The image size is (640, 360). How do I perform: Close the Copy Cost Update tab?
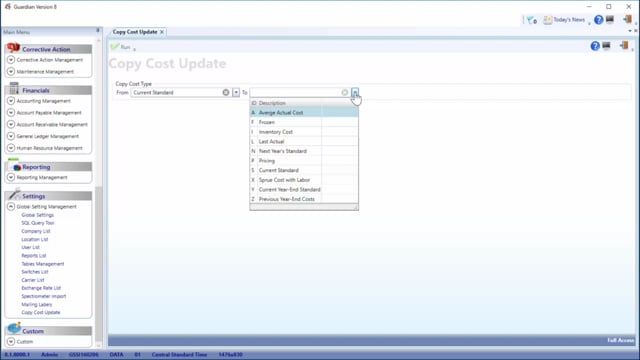click(x=162, y=32)
